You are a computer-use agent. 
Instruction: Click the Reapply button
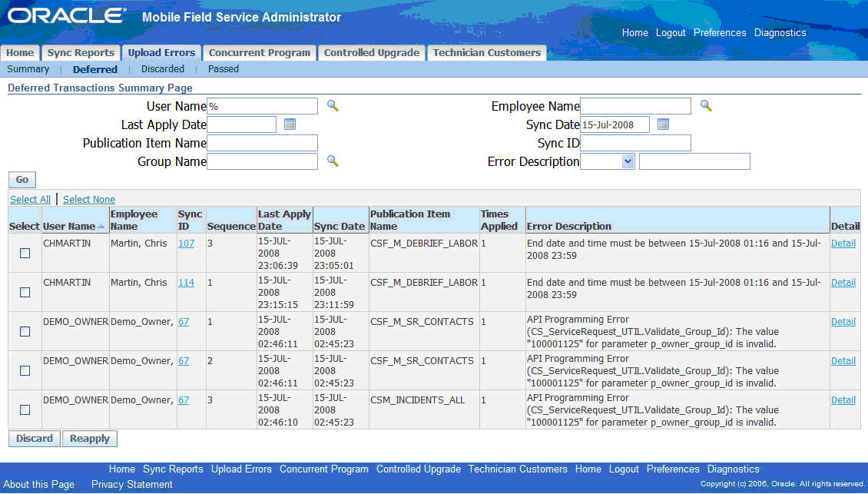(x=90, y=438)
